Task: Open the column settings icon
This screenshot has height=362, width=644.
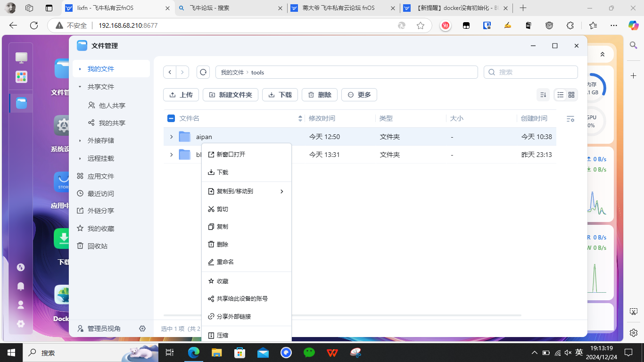Action: (570, 119)
